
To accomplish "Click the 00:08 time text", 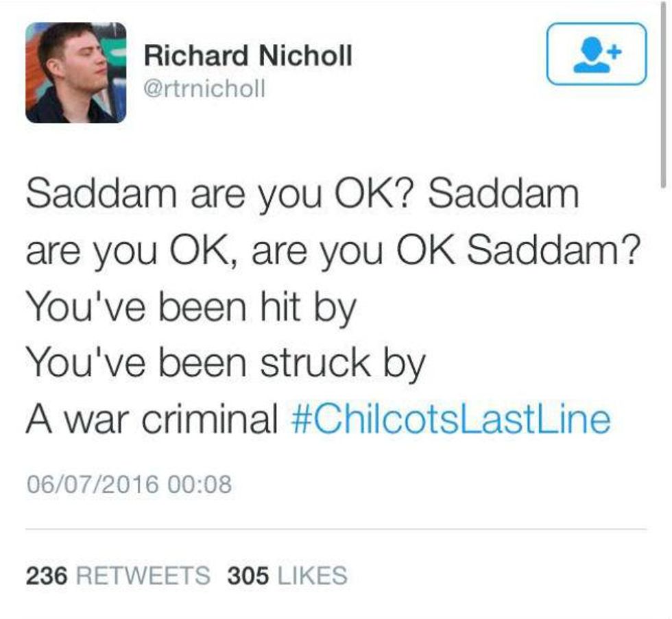I will tap(200, 484).
